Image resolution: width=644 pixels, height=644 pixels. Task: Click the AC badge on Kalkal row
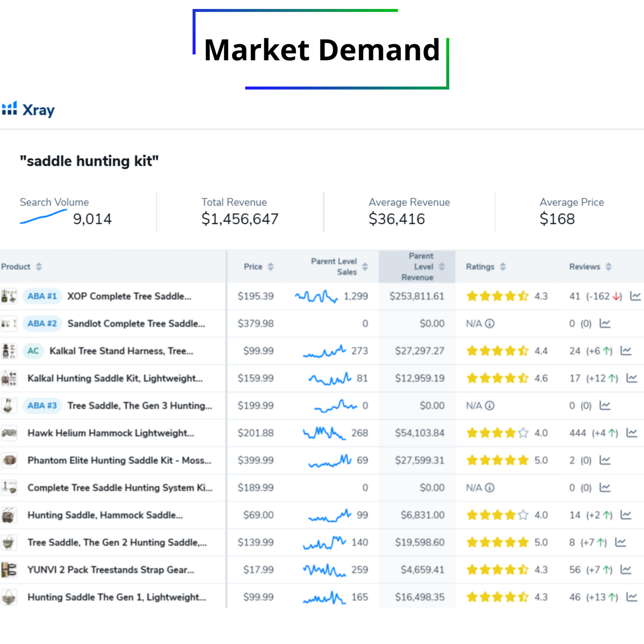point(33,351)
